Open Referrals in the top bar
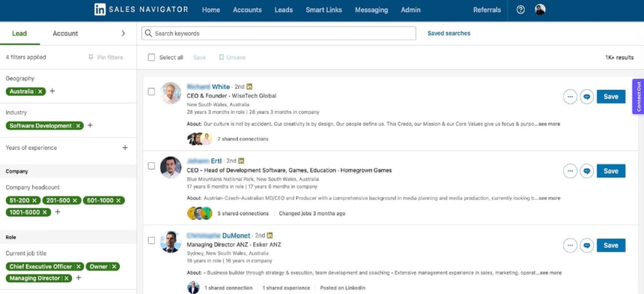The height and width of the screenshot is (294, 644). click(x=487, y=10)
